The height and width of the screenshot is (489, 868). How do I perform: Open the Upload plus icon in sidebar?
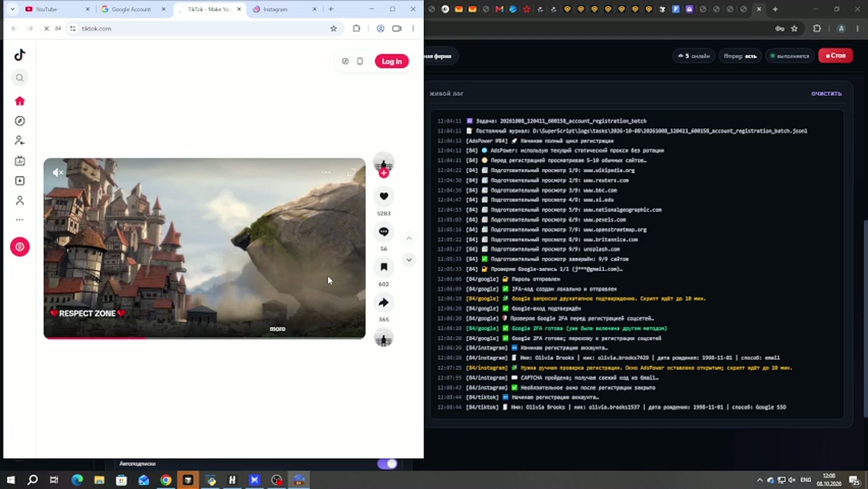pyautogui.click(x=20, y=181)
